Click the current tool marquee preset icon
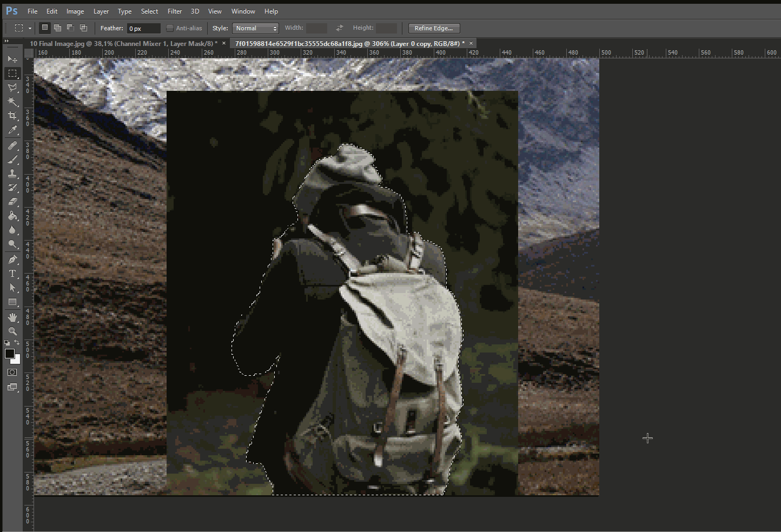Screen dimensions: 781x532 pos(19,28)
